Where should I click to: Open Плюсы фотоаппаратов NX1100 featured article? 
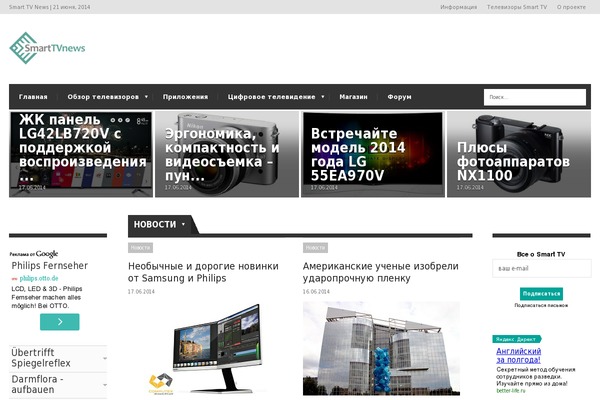point(519,154)
